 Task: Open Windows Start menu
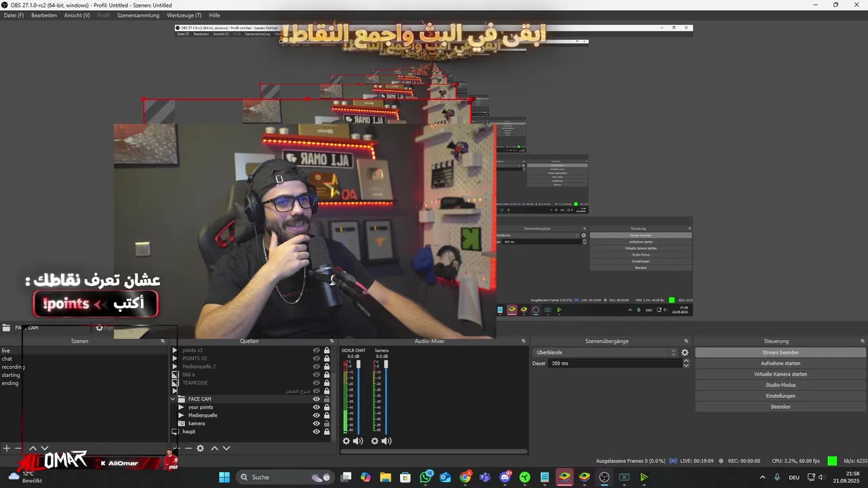click(x=224, y=477)
